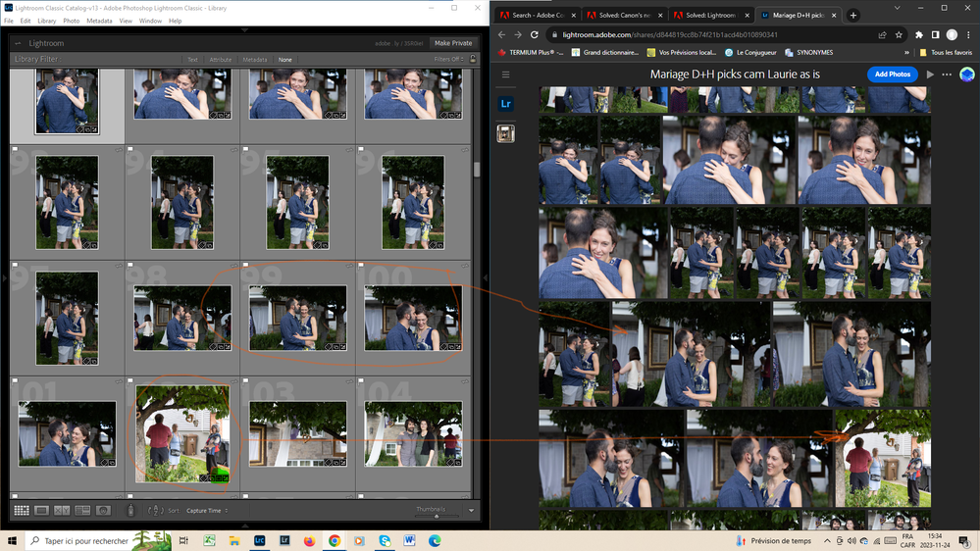Viewport: 980px width, 551px height.
Task: Open toolbar content dropdown arrow in Lightroom
Action: (471, 511)
